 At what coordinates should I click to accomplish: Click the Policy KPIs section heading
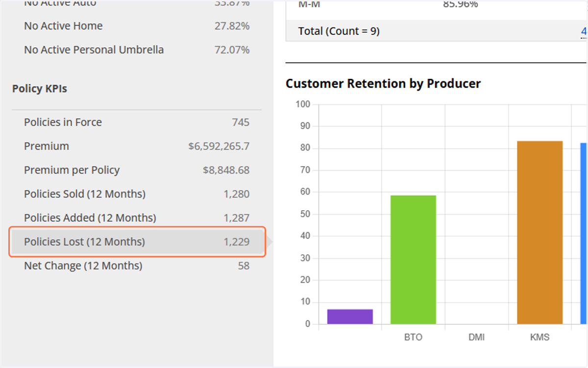point(40,89)
